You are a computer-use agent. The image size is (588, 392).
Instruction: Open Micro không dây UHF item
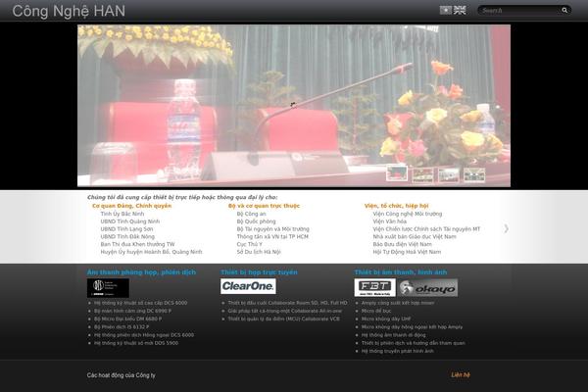(386, 318)
